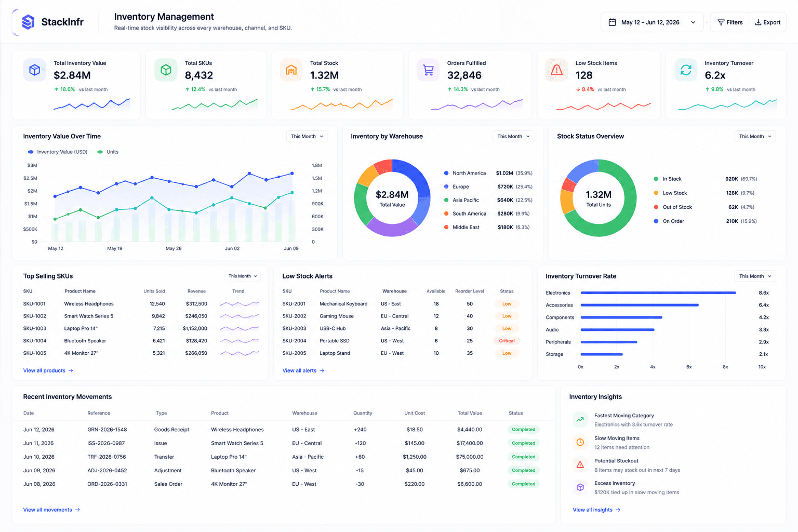Open This Month dropdown in Inventory by Warehouse

513,136
